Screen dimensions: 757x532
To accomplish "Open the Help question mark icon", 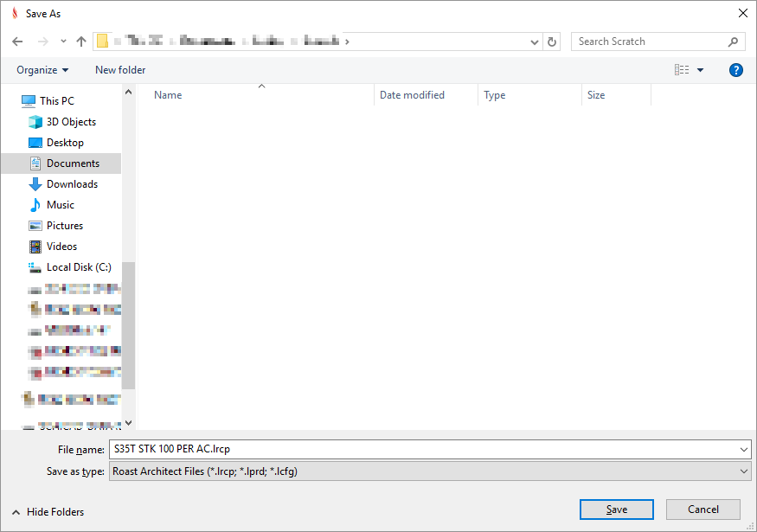I will coord(736,70).
